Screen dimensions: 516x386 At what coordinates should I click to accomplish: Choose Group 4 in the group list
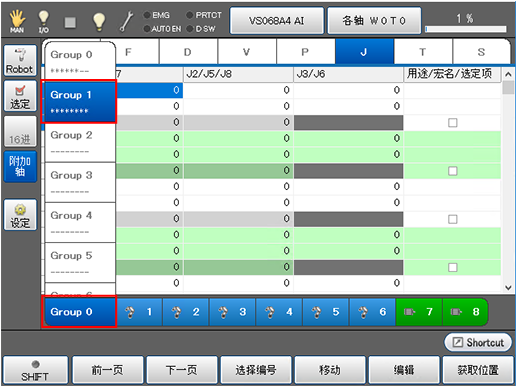(80, 223)
